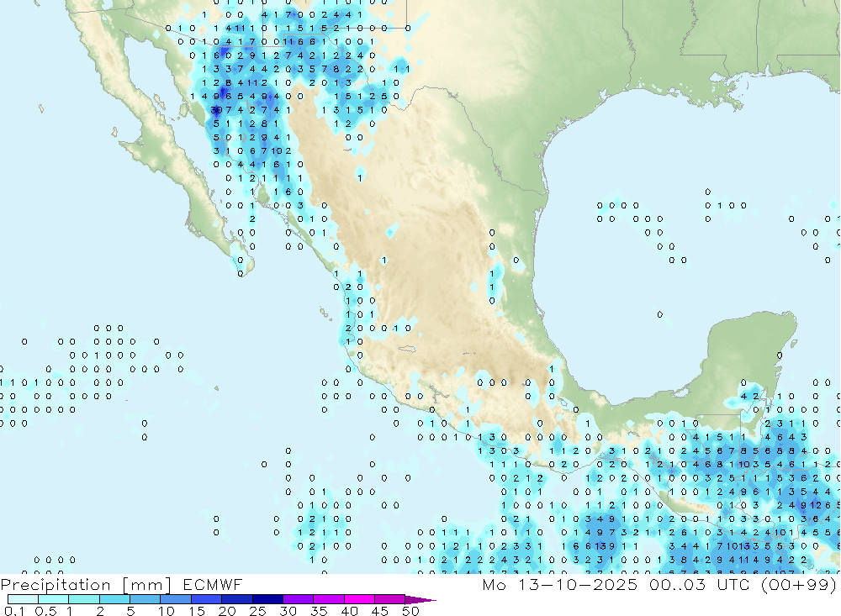This screenshot has width=841, height=616.
Task: Click the '20' legend scale label
Action: (227, 611)
